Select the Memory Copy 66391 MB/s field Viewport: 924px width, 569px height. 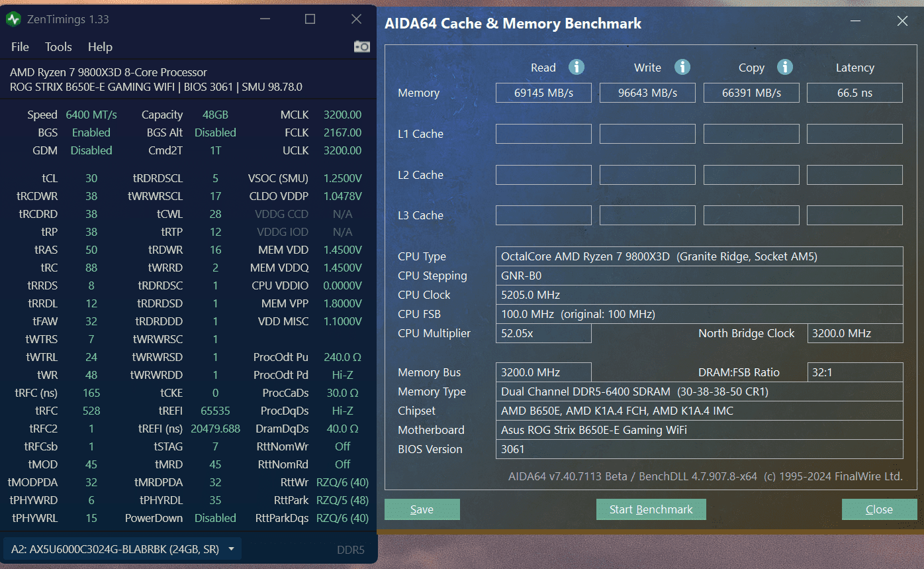tap(751, 93)
